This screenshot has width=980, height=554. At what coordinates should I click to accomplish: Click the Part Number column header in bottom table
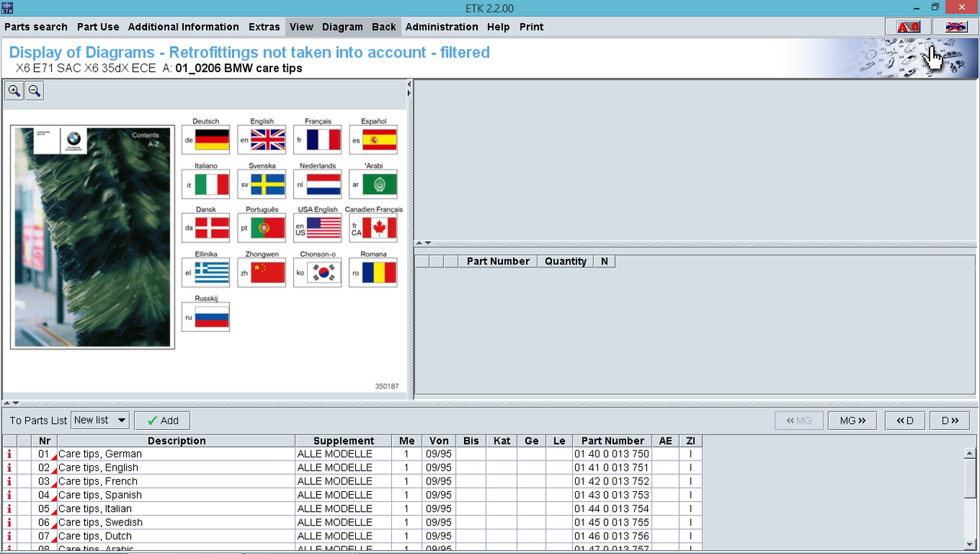(x=612, y=441)
